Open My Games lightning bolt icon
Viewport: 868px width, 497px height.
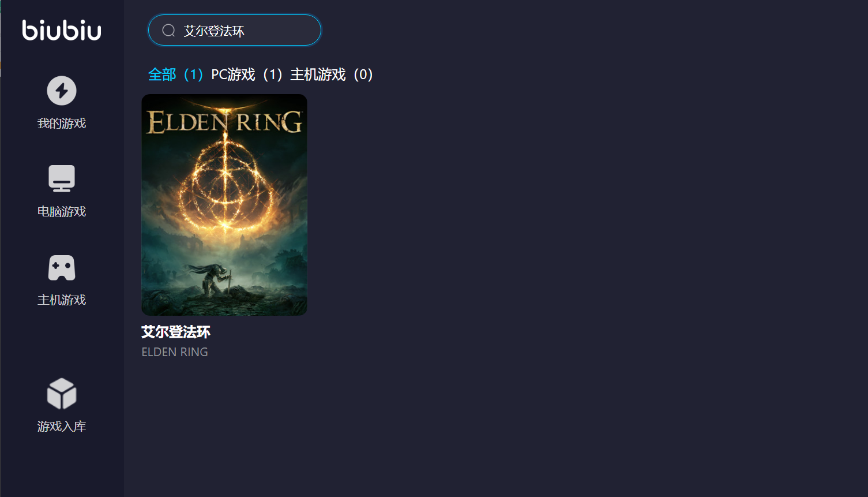point(62,91)
